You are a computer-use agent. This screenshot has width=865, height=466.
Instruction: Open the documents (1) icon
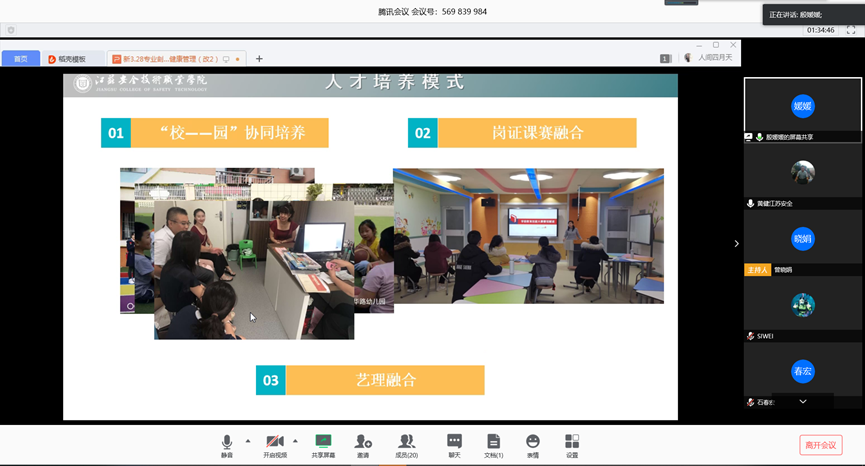pos(493,442)
